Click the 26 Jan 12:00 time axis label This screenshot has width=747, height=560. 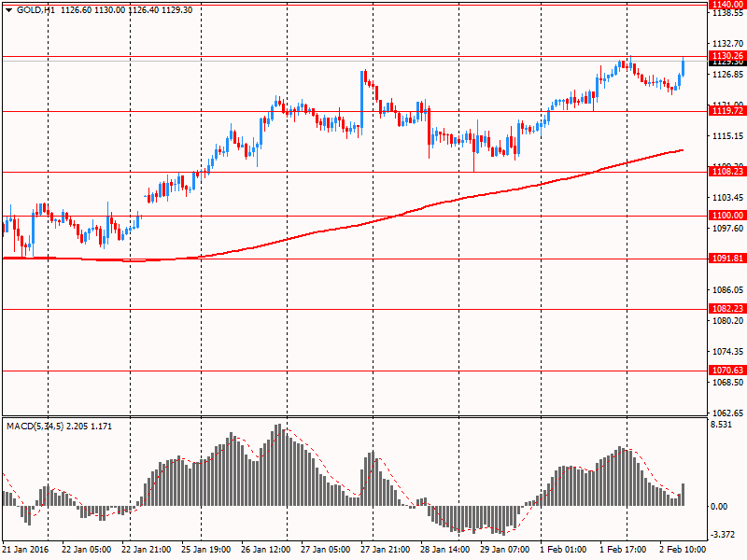click(266, 550)
